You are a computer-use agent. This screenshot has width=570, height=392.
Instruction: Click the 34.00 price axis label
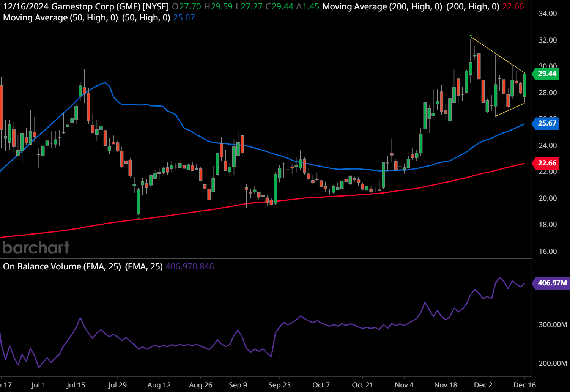548,13
